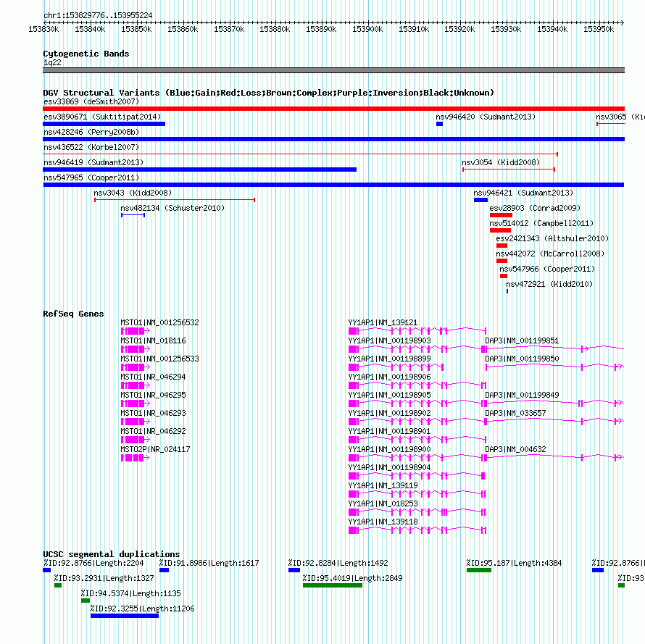Image resolution: width=645 pixels, height=644 pixels.
Task: Click segmental duplication %ID:93.2931 Length:1327
Action: (x=58, y=585)
